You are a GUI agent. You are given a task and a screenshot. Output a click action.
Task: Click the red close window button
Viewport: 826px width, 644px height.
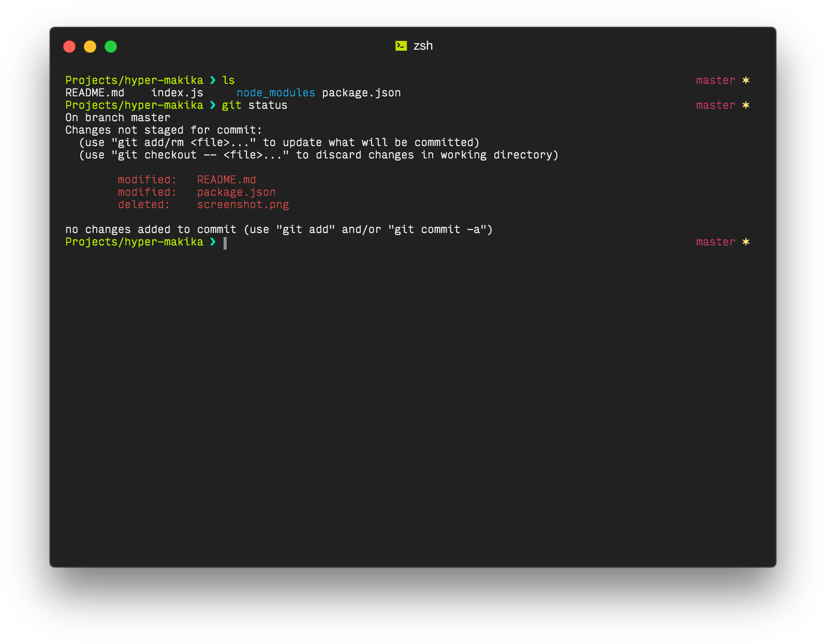tap(69, 47)
